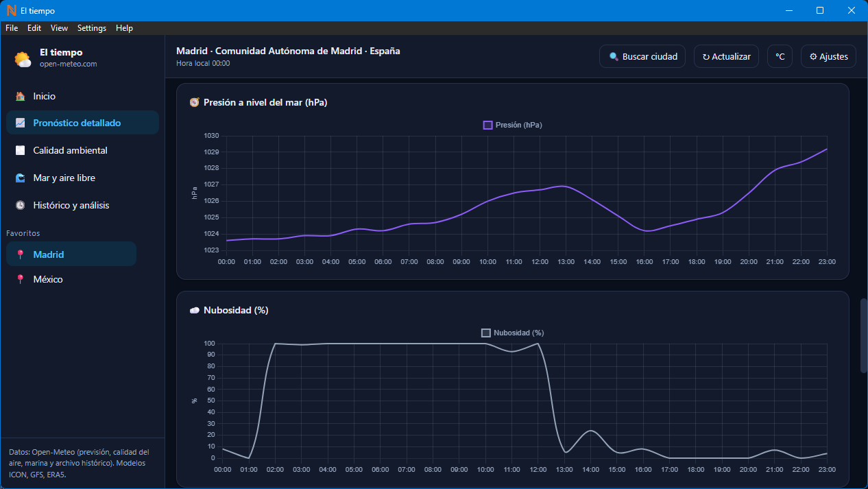This screenshot has height=489, width=868.
Task: Click the compass icon in the pressure card title
Action: pyautogui.click(x=195, y=102)
